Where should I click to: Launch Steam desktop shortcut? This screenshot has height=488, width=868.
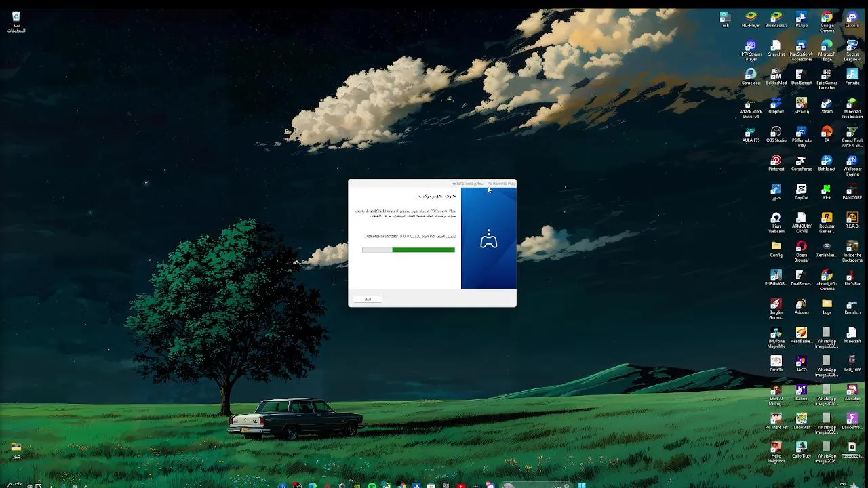coord(827,106)
